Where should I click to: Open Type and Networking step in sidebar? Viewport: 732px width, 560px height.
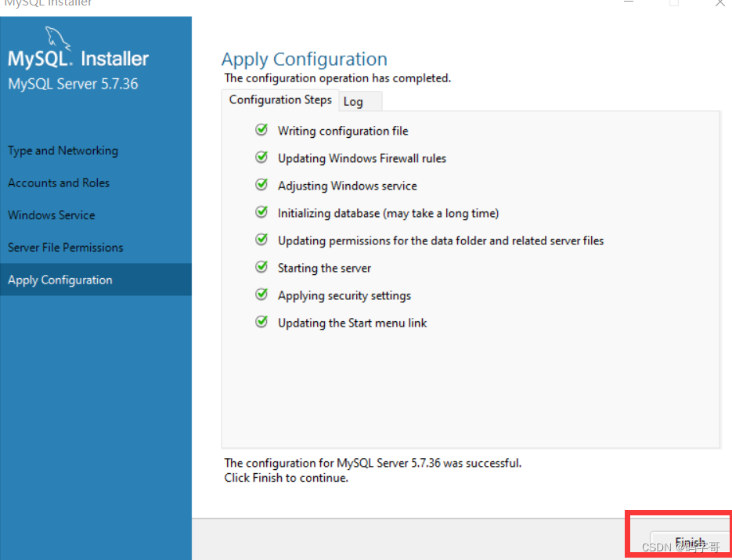63,151
